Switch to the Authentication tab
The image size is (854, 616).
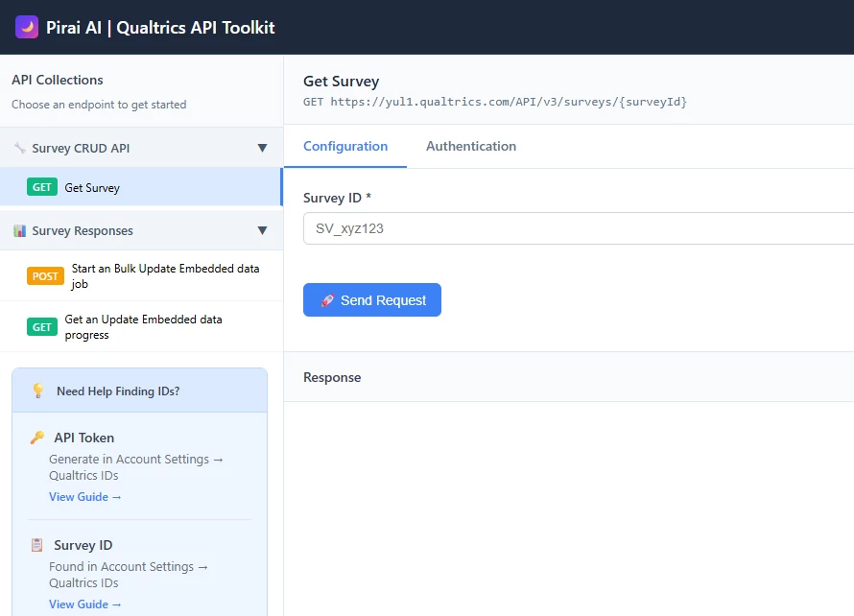point(470,146)
